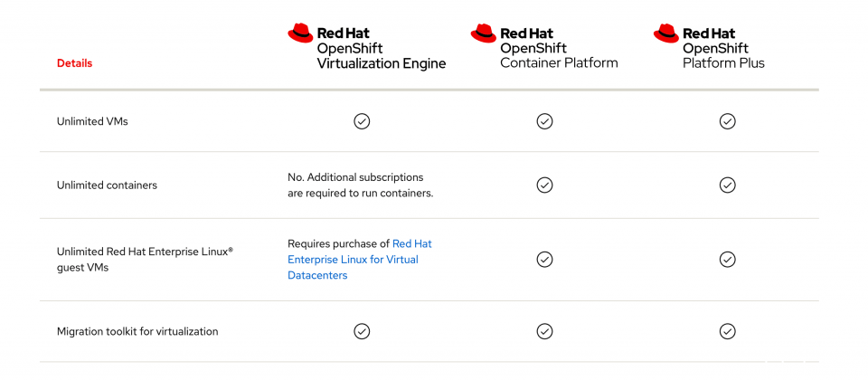The width and height of the screenshot is (868, 380).
Task: Click the 'Additional subscriptions are required' note
Action: click(360, 185)
